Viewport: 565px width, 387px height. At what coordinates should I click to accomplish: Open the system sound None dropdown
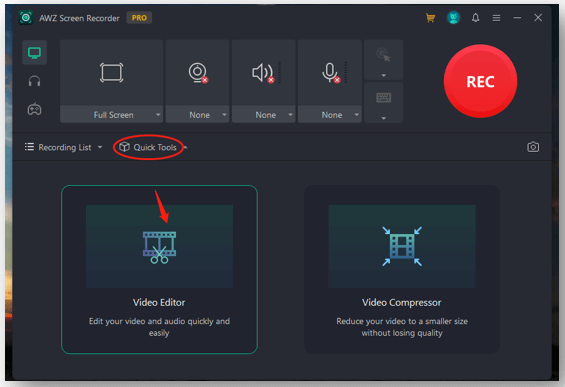263,115
